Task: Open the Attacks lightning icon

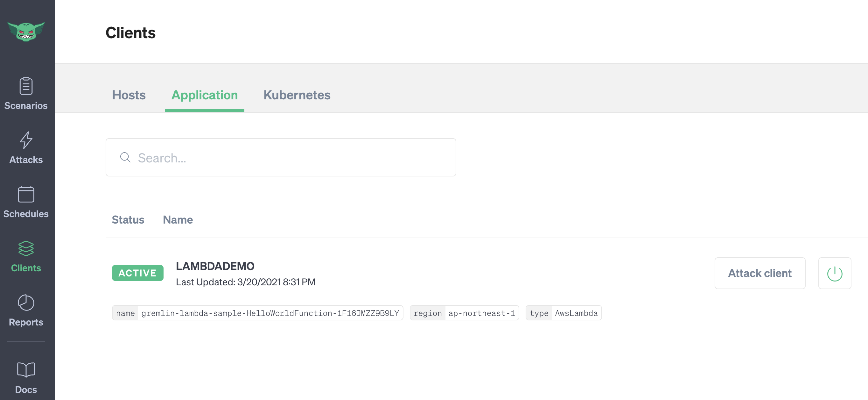Action: [x=26, y=140]
